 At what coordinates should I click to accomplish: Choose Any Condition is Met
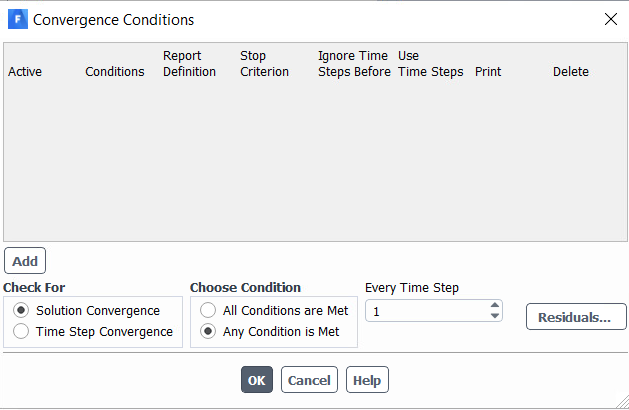click(x=208, y=332)
